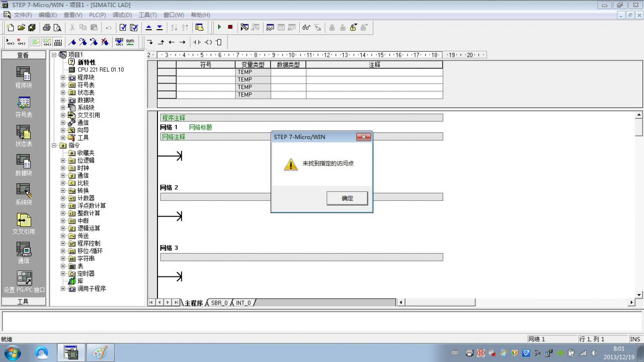Open 程序块 in the left navigation bar
Image resolution: width=644 pixels, height=362 pixels.
[24, 77]
